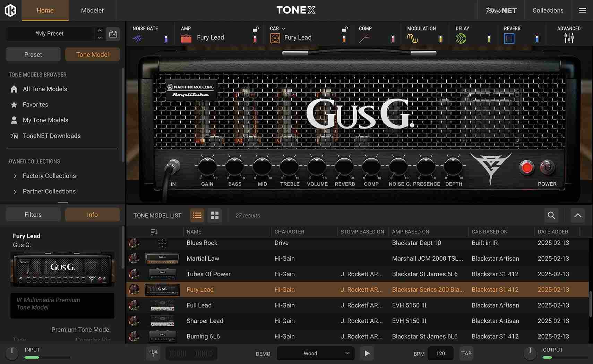This screenshot has width=593, height=364.
Task: Toggle the Amp bypass switch
Action: (255, 39)
